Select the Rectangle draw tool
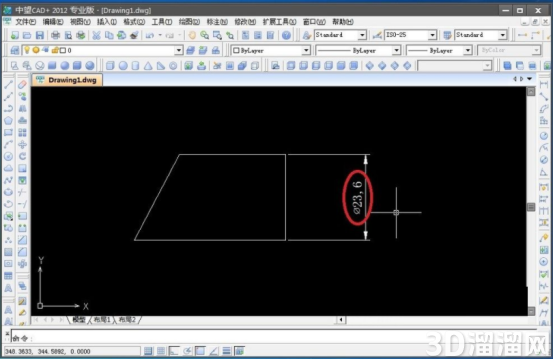Screen dimensions: 554x360 tap(8, 132)
